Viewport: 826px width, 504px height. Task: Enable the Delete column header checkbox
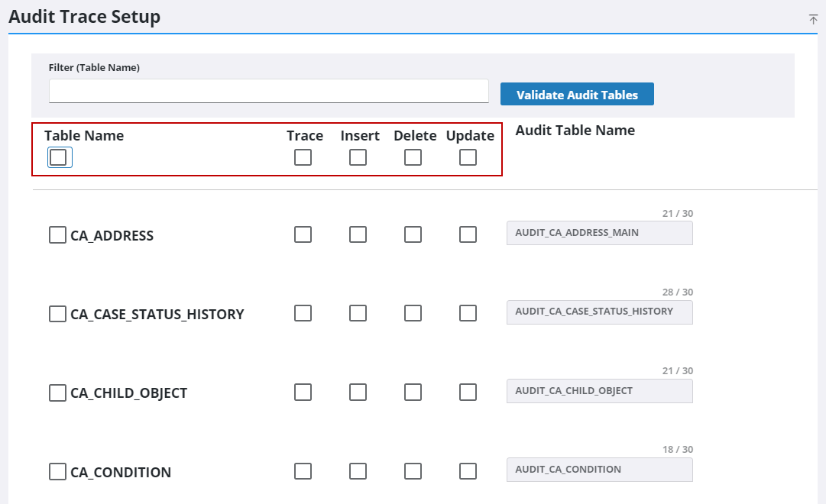point(413,157)
